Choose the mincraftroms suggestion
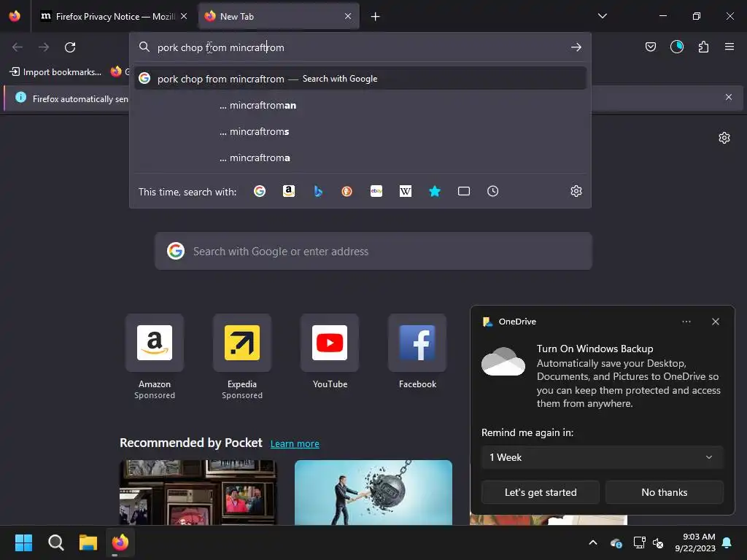This screenshot has height=560, width=747. click(x=360, y=131)
